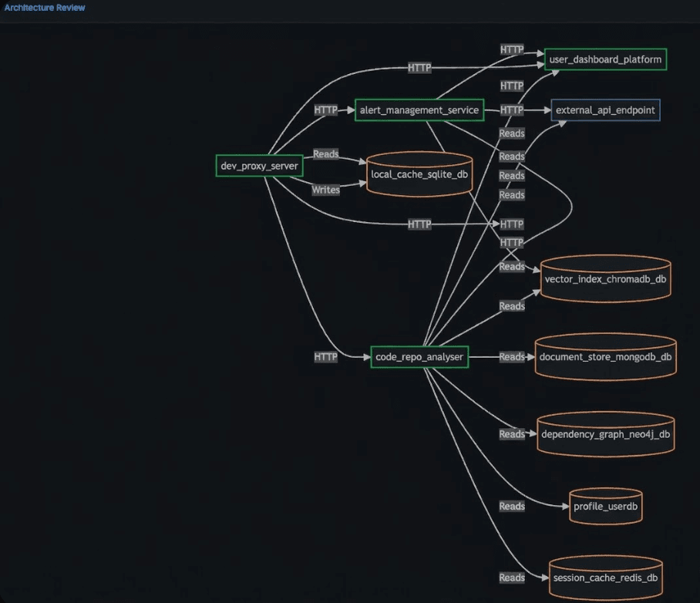The width and height of the screenshot is (700, 603).
Task: Click Reads label pointing to dependency_graph_neo4j_db
Action: (512, 434)
